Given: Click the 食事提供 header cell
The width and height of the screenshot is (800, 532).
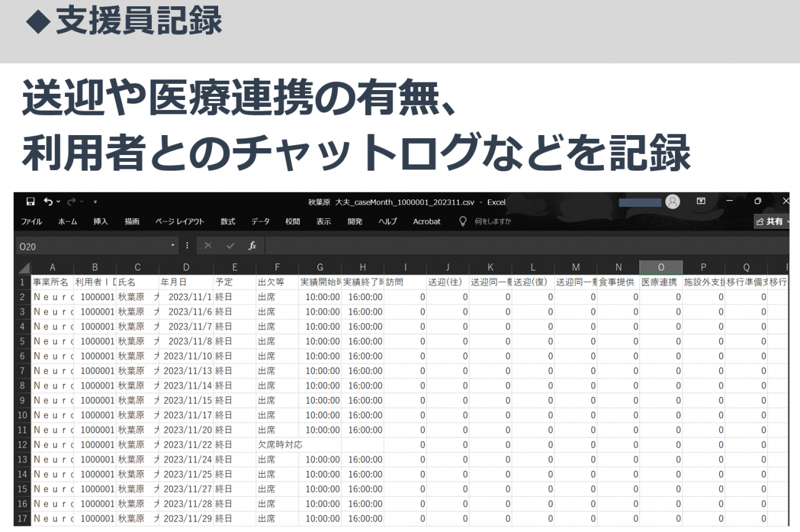Looking at the screenshot, I should point(618,282).
